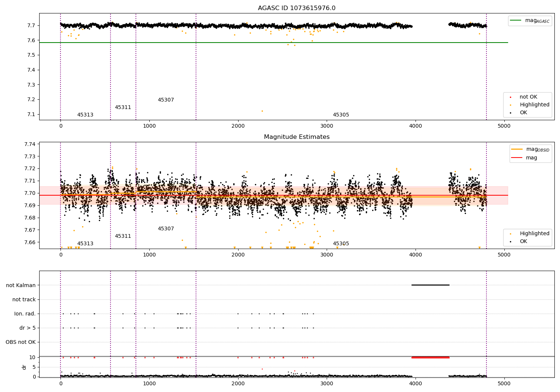The width and height of the screenshot is (560, 392).
Task: Click the 45313 annotation in the top plot
Action: pyautogui.click(x=85, y=115)
